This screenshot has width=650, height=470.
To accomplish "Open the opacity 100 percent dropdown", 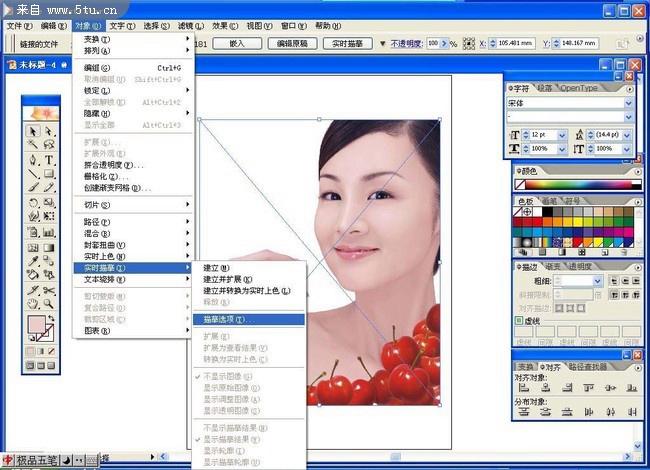I will click(x=443, y=44).
